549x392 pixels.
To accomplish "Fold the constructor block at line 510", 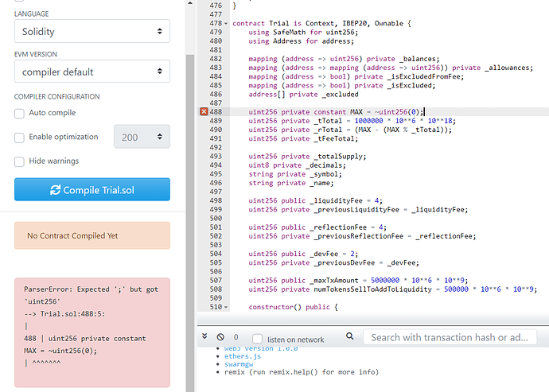I will 226,307.
